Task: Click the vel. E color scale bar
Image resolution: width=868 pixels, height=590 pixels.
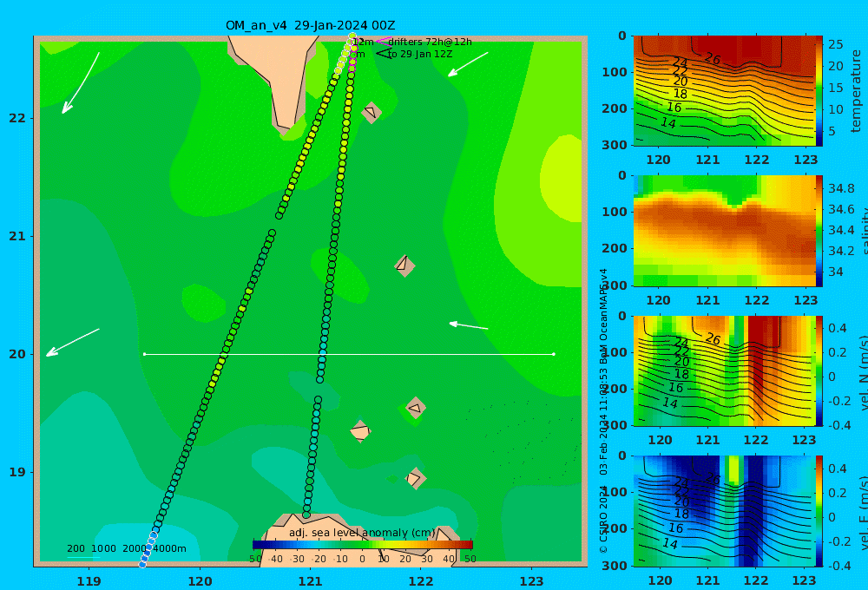Action: [819, 511]
